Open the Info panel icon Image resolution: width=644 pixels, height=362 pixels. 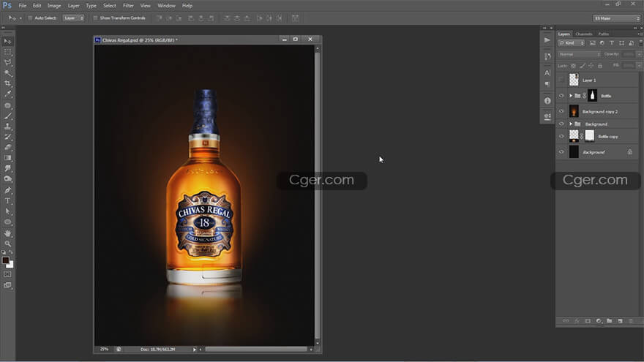point(547,101)
